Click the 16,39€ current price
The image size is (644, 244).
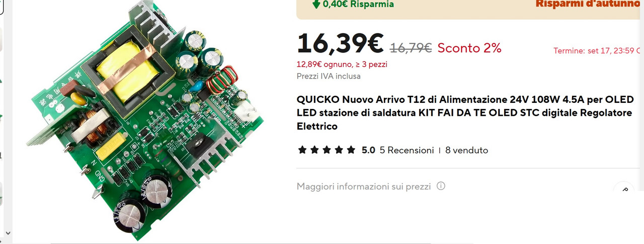[x=341, y=43]
